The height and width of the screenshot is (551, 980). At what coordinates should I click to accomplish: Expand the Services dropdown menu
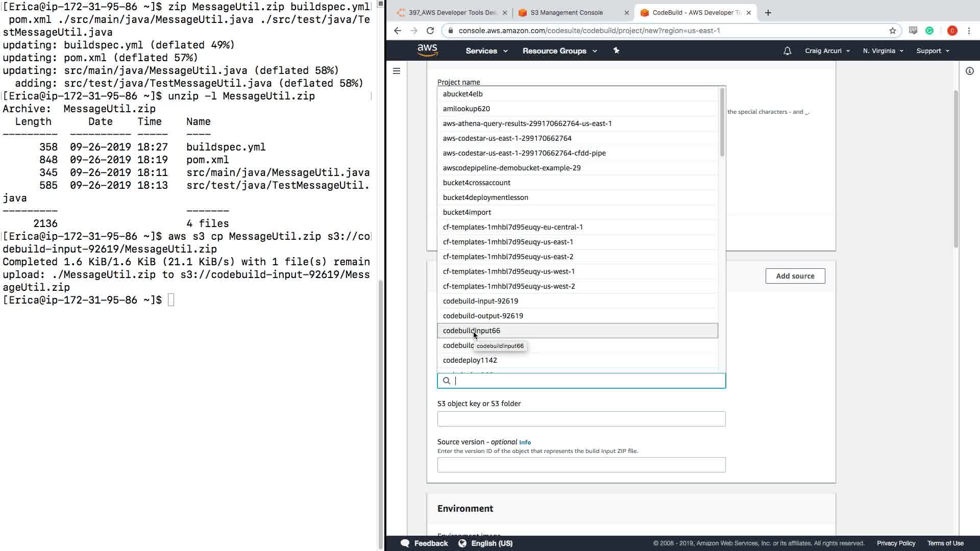pyautogui.click(x=486, y=51)
